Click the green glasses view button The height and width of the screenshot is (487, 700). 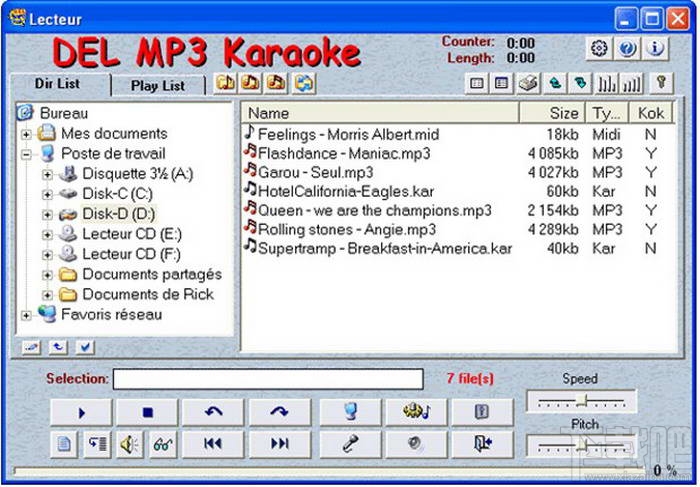point(163,444)
